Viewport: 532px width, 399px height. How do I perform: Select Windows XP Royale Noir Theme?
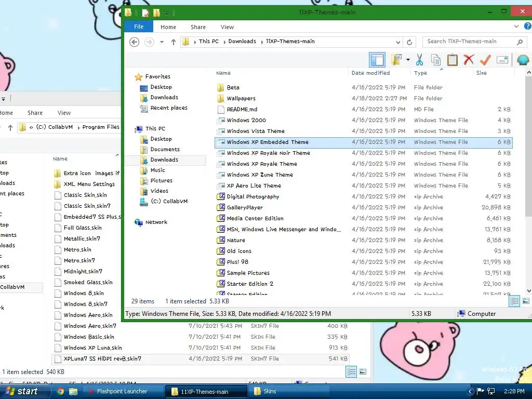click(363, 153)
